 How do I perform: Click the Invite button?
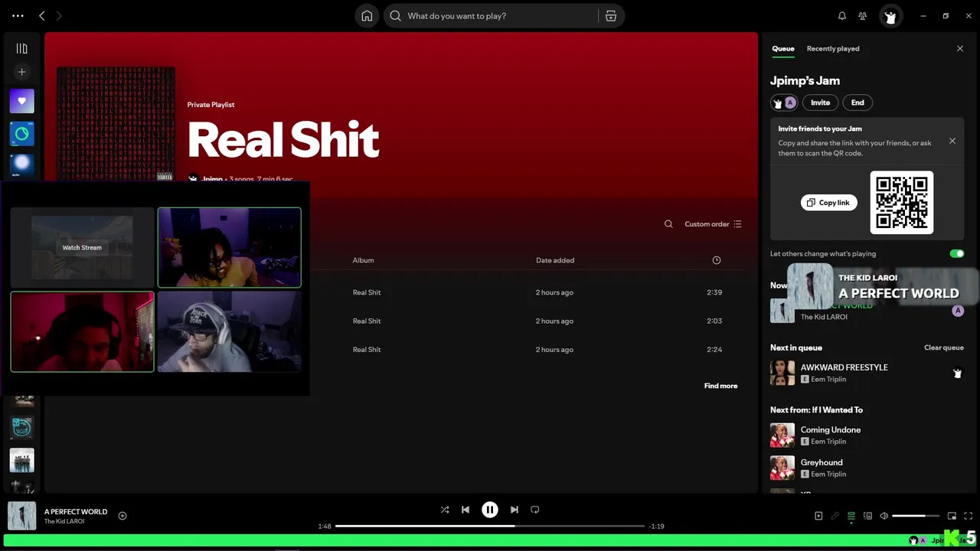coord(820,103)
